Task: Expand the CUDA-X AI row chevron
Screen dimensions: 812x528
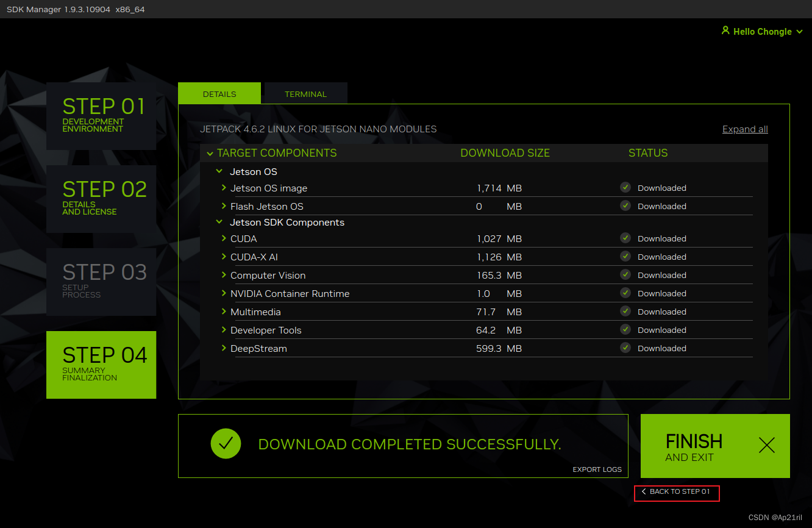Action: pos(224,257)
